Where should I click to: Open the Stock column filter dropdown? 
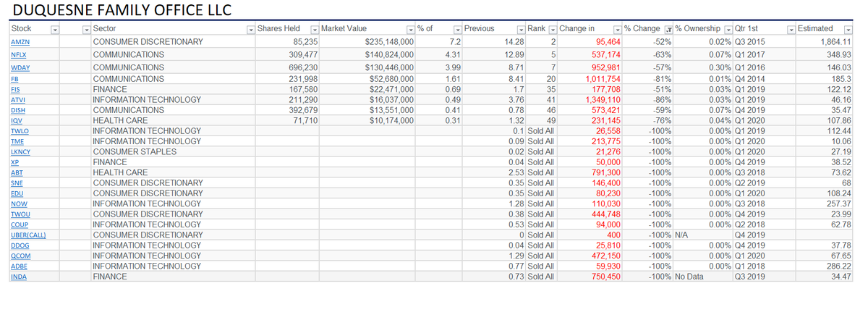click(x=55, y=29)
